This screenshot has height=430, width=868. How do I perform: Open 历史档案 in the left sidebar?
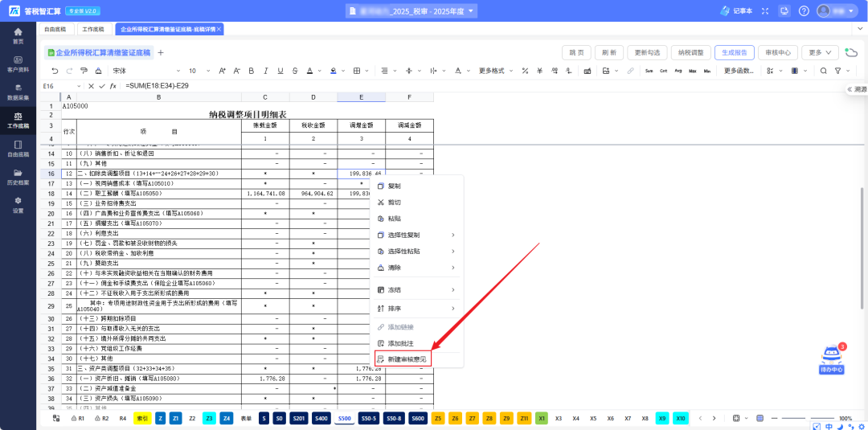(18, 176)
